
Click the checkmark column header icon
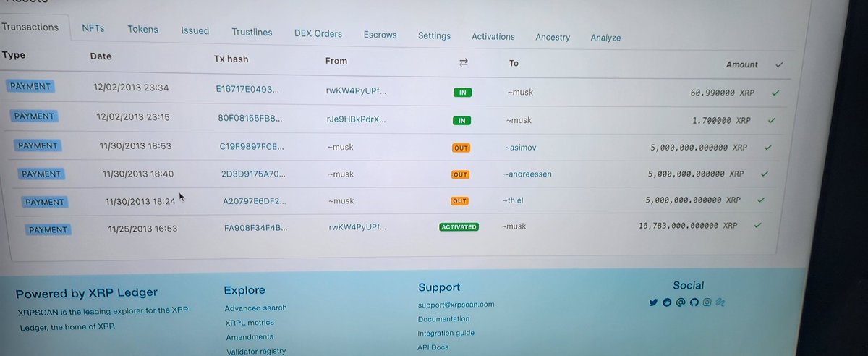click(x=779, y=64)
